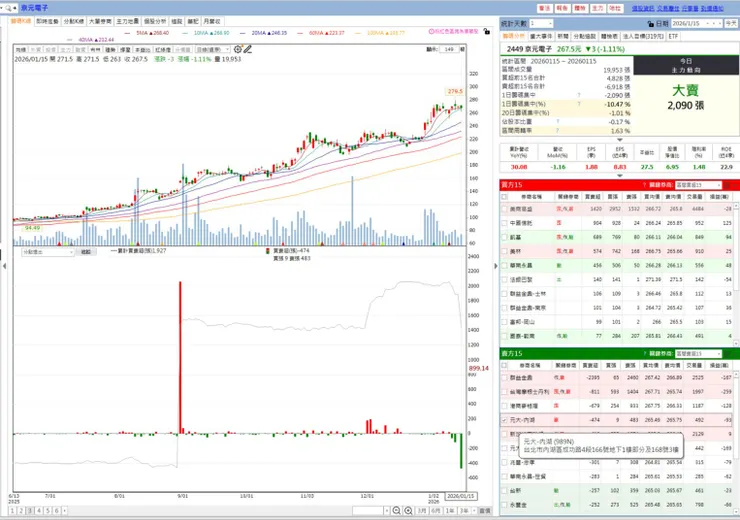740x520 pixels.
Task: Zoom in chart with plus magnifier
Action: click(408, 511)
